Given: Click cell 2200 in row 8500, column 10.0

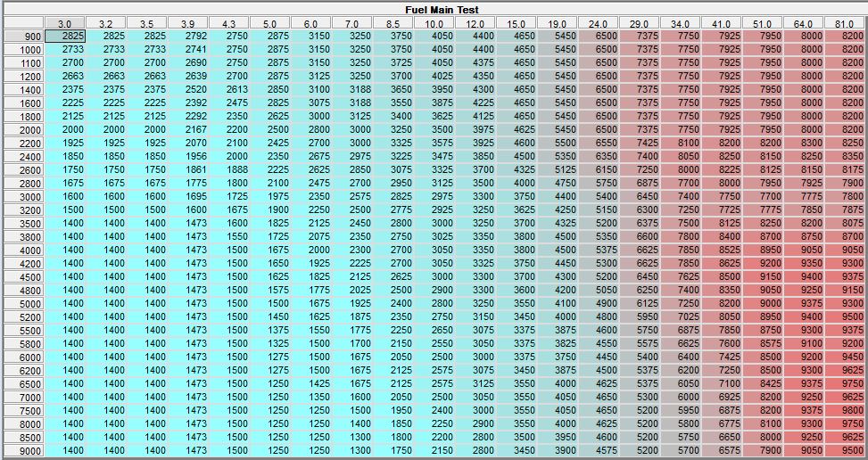Looking at the screenshot, I should click(x=434, y=437).
